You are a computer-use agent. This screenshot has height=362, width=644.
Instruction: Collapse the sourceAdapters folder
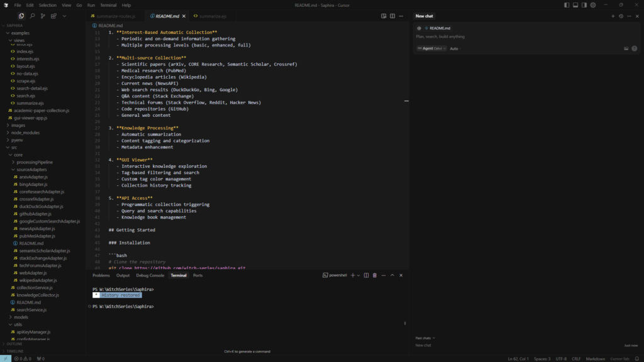[31, 170]
